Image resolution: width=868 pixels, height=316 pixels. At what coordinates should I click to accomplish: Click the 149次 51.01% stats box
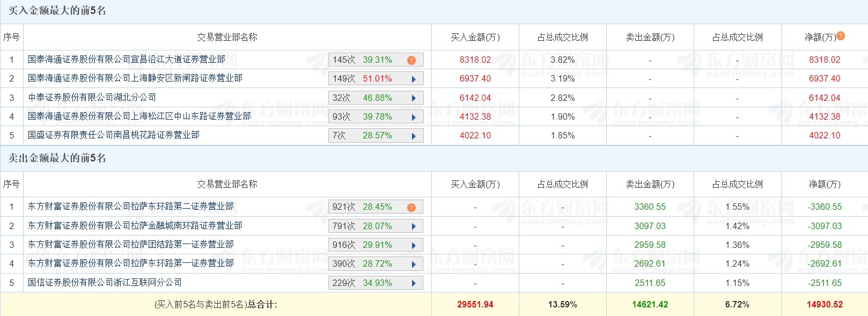pyautogui.click(x=376, y=79)
